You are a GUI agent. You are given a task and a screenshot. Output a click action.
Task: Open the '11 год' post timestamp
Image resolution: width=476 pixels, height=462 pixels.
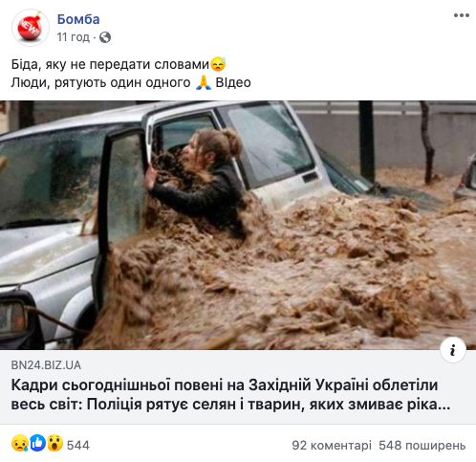point(74,37)
